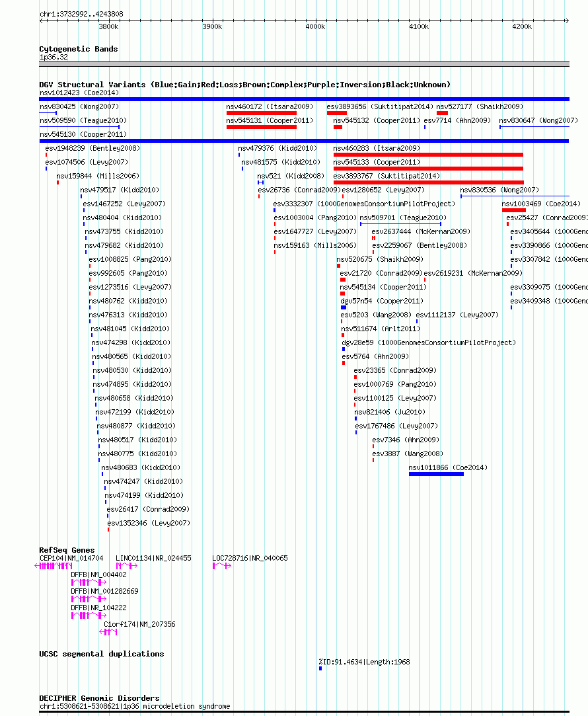Click the nsv830425 (Wong2007) label
588x716 pixels.
tap(79, 106)
